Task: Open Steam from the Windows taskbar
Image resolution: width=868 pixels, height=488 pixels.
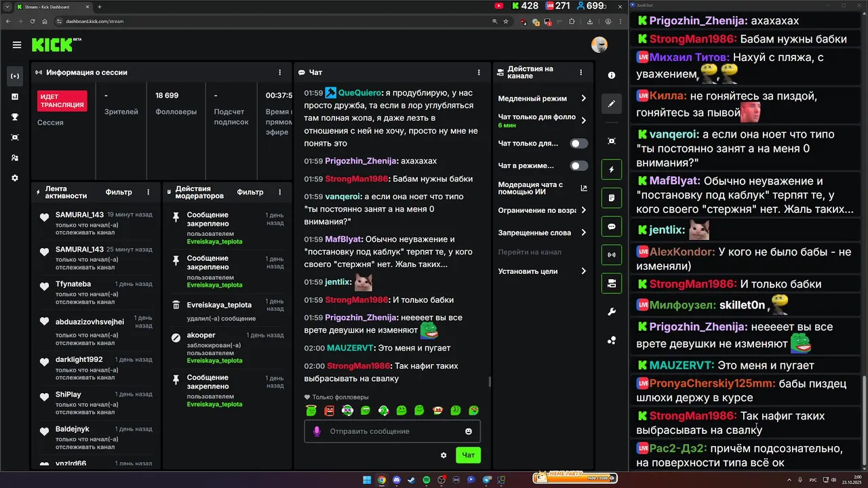Action: (x=411, y=480)
